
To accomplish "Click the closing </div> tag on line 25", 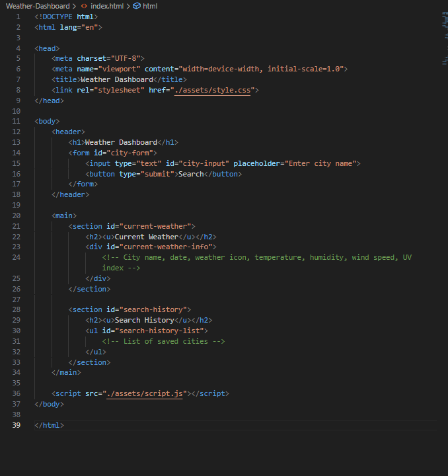I will tap(98, 278).
